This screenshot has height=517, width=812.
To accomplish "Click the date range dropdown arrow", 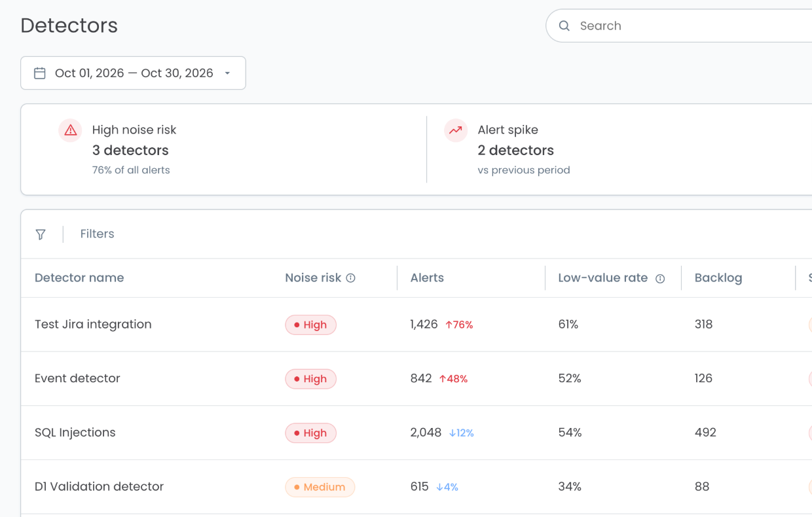I will [227, 73].
